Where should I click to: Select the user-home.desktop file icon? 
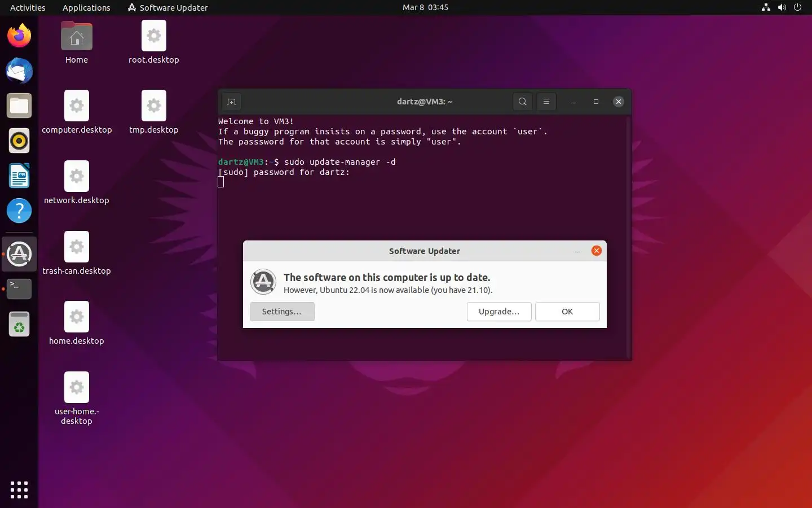pos(77,398)
